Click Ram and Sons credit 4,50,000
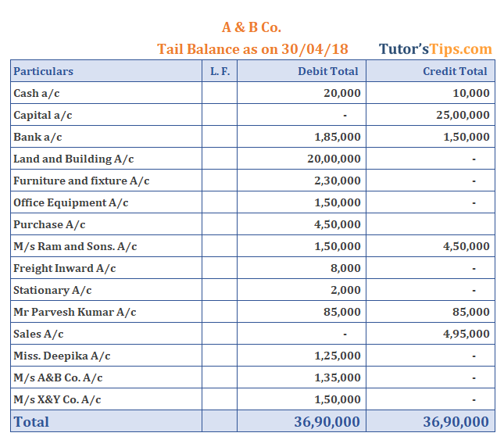The height and width of the screenshot is (440, 504). (x=466, y=246)
